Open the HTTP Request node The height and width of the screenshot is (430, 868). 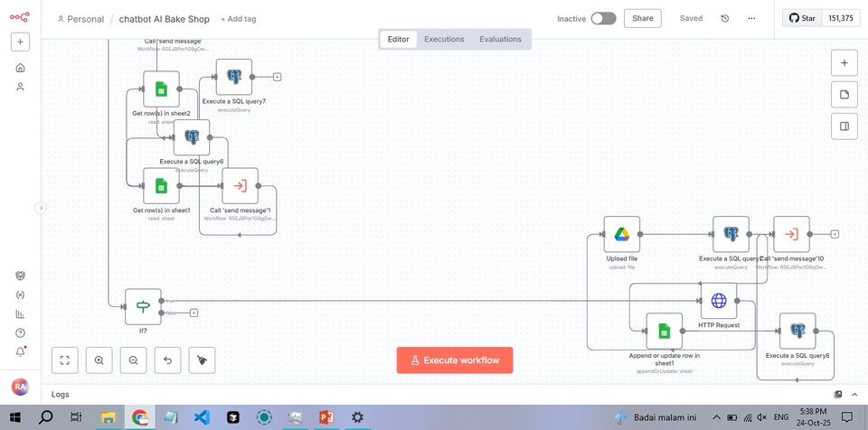pos(719,301)
